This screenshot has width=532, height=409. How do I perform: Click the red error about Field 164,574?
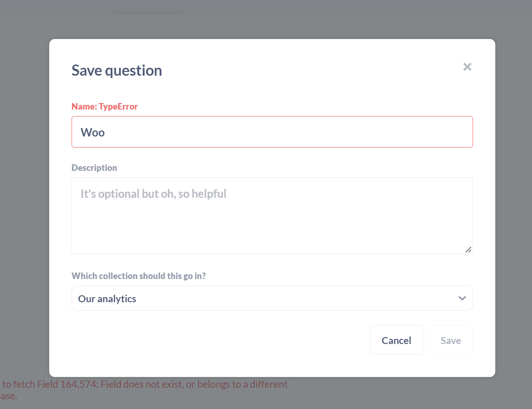pyautogui.click(x=144, y=384)
